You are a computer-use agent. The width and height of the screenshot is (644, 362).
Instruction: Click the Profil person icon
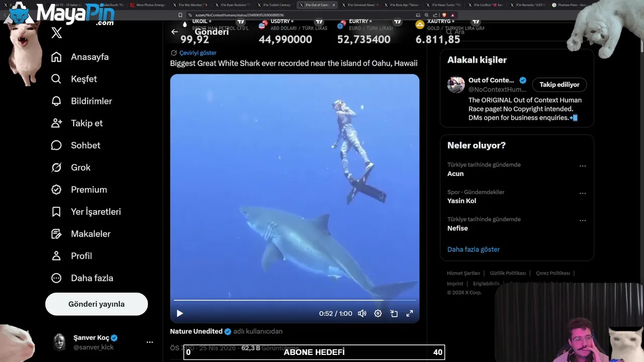[x=56, y=256]
